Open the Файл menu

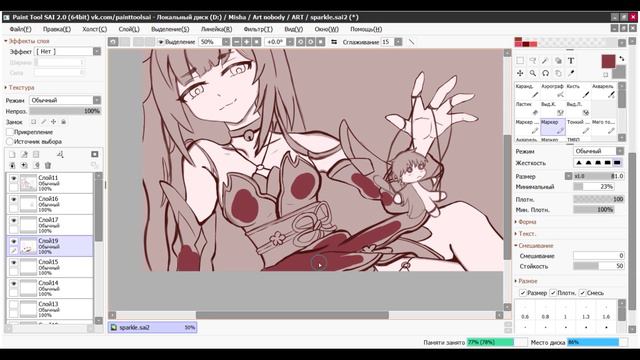pyautogui.click(x=20, y=29)
